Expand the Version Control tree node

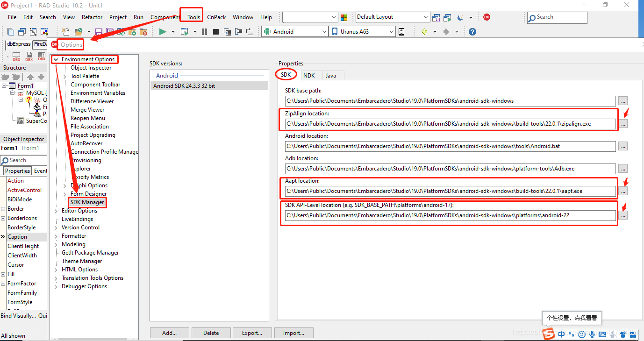coord(56,227)
